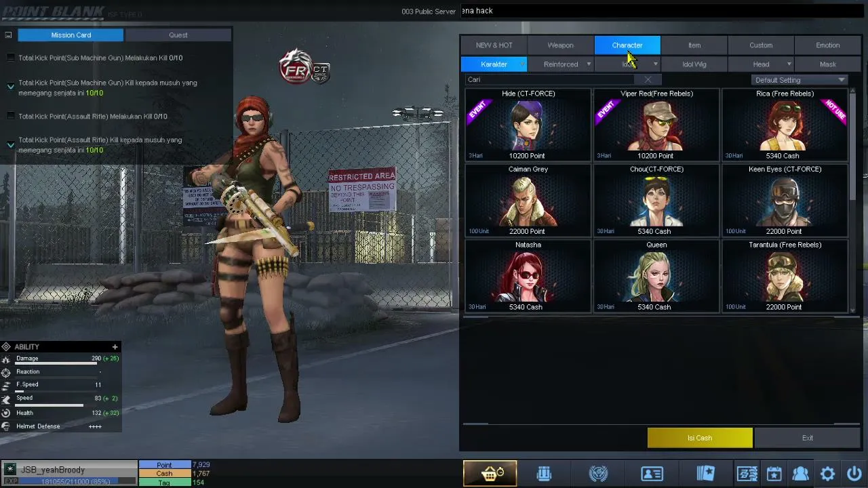Select the Idol Wig subcategory
The image size is (868, 488).
(694, 64)
